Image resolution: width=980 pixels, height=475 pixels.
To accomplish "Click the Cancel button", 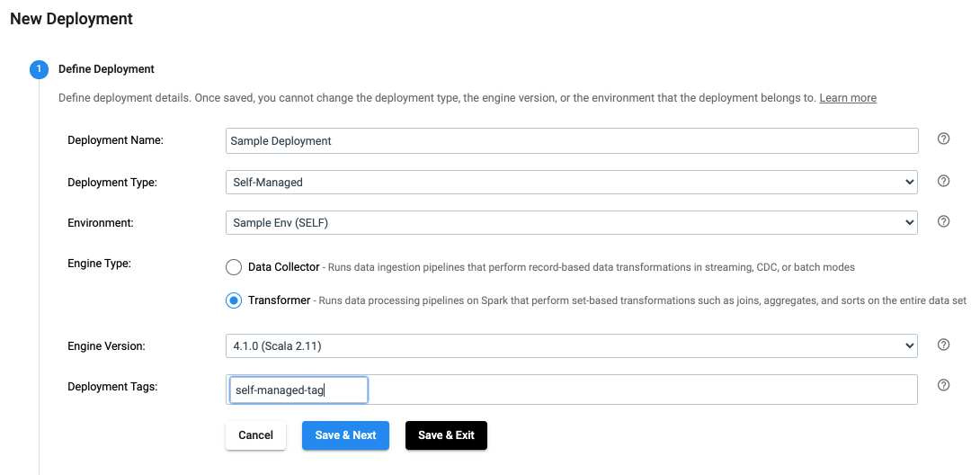I will [255, 435].
